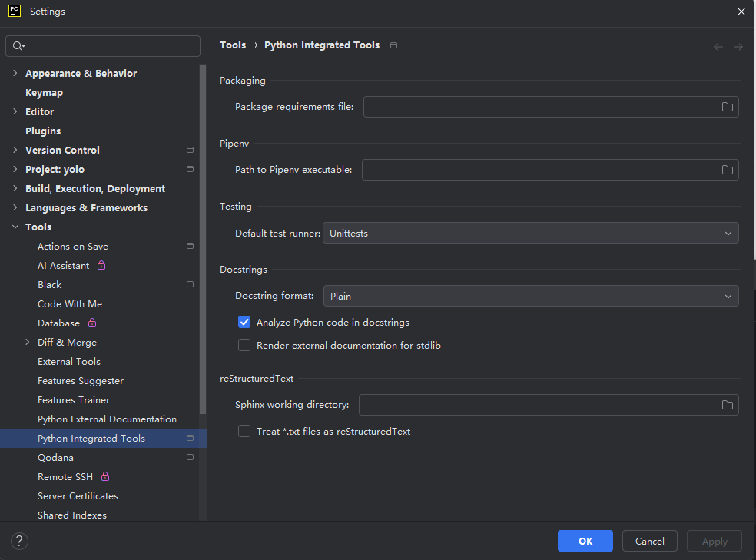Click Tools breadcrumb link

point(233,45)
